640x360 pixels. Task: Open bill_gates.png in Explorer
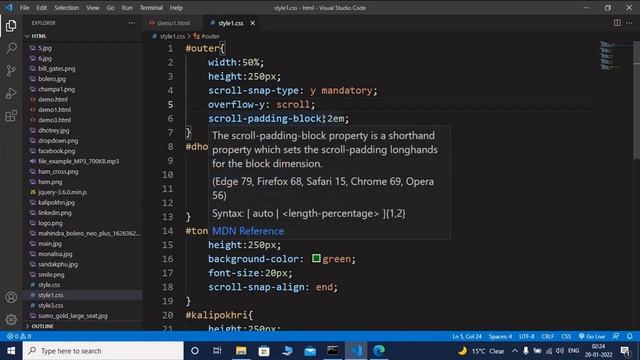pos(57,69)
